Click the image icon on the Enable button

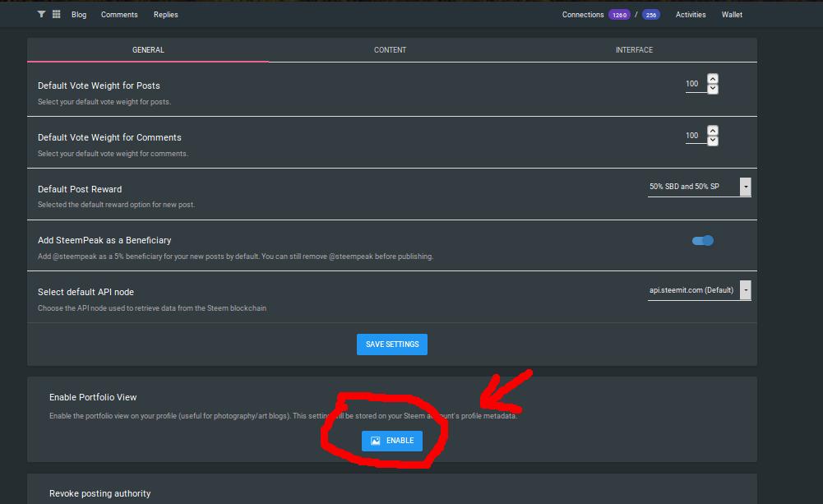375,441
